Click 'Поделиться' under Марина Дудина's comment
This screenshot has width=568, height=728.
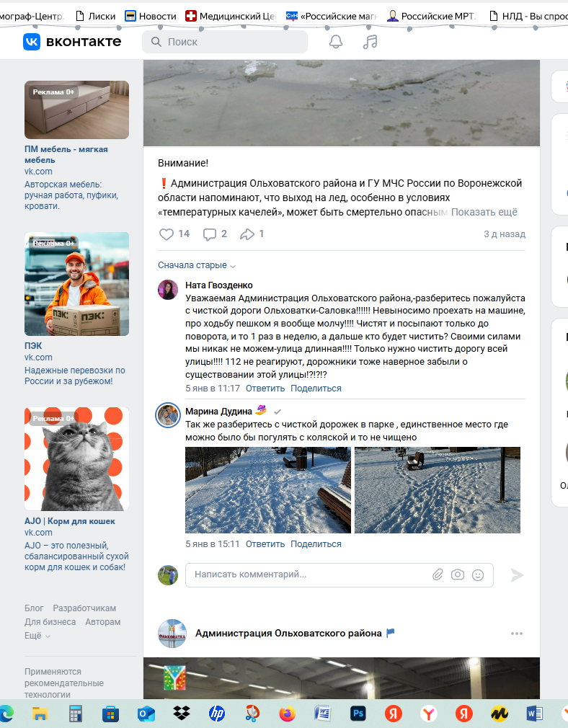pos(316,543)
